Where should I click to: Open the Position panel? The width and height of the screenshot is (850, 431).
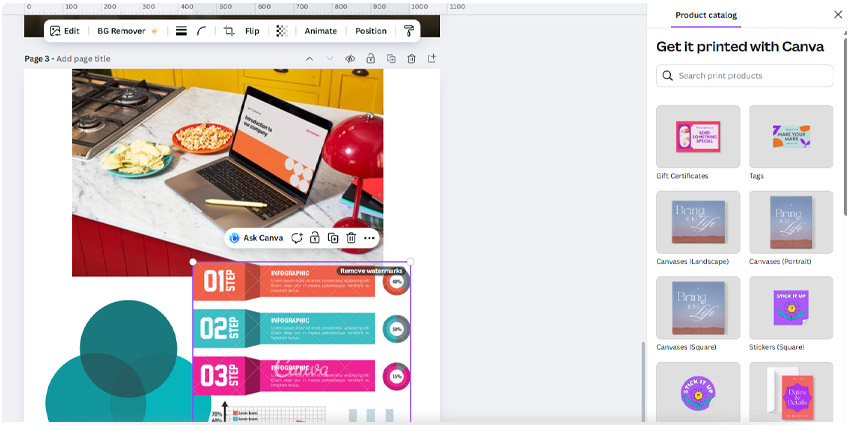click(371, 31)
